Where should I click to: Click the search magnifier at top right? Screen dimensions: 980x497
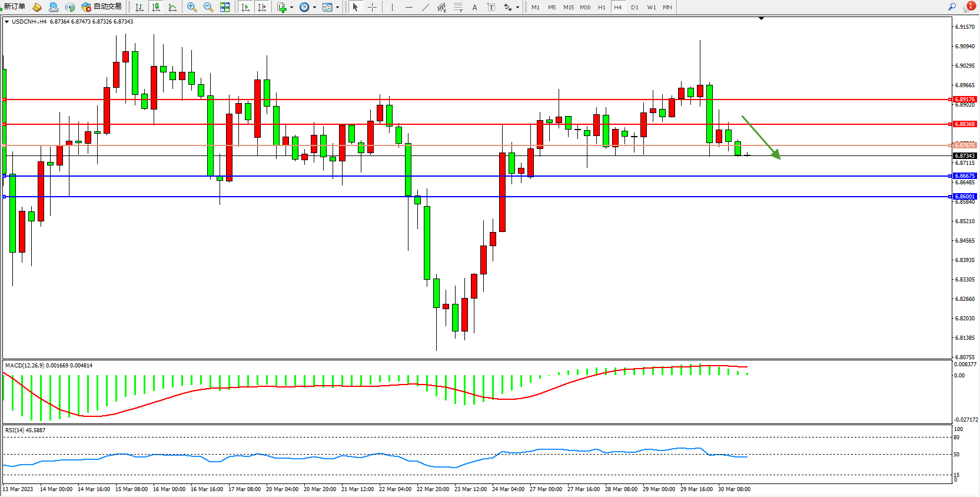coord(952,6)
